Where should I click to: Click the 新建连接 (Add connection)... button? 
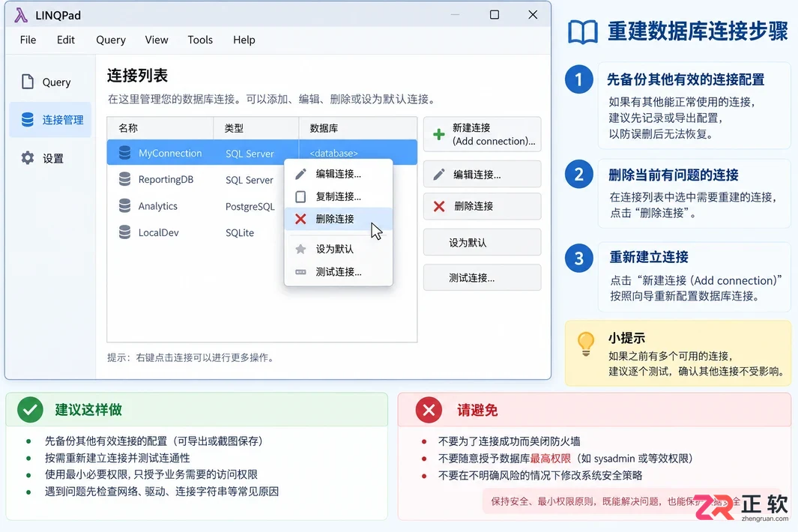coord(482,134)
